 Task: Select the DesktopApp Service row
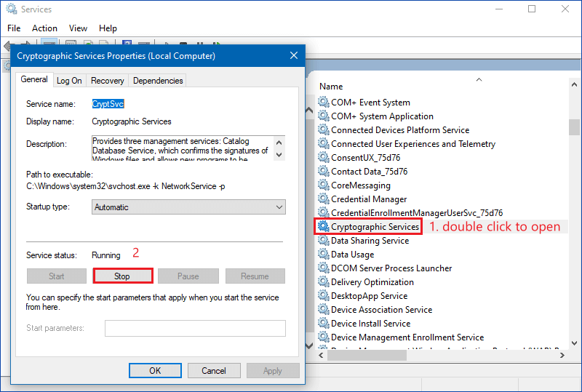pos(370,296)
